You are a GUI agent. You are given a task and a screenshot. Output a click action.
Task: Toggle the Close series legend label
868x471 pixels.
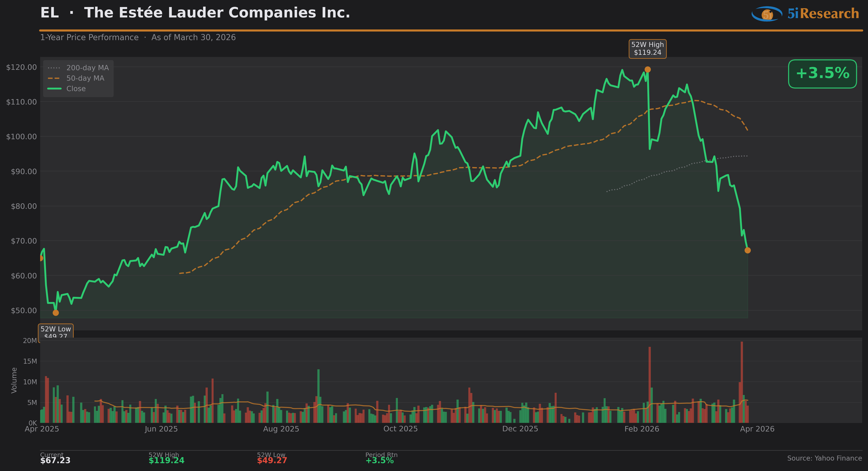(x=76, y=89)
